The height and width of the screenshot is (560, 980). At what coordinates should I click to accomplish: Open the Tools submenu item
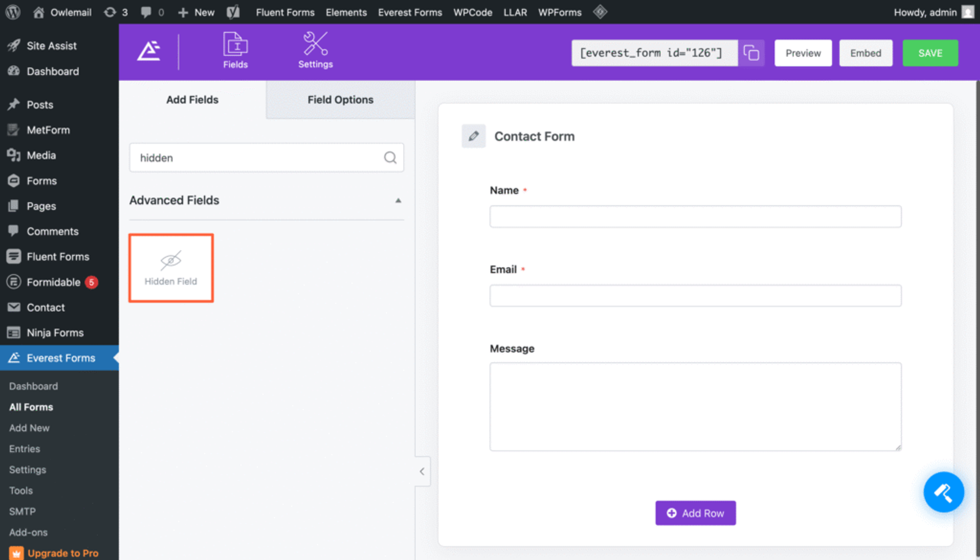tap(21, 490)
